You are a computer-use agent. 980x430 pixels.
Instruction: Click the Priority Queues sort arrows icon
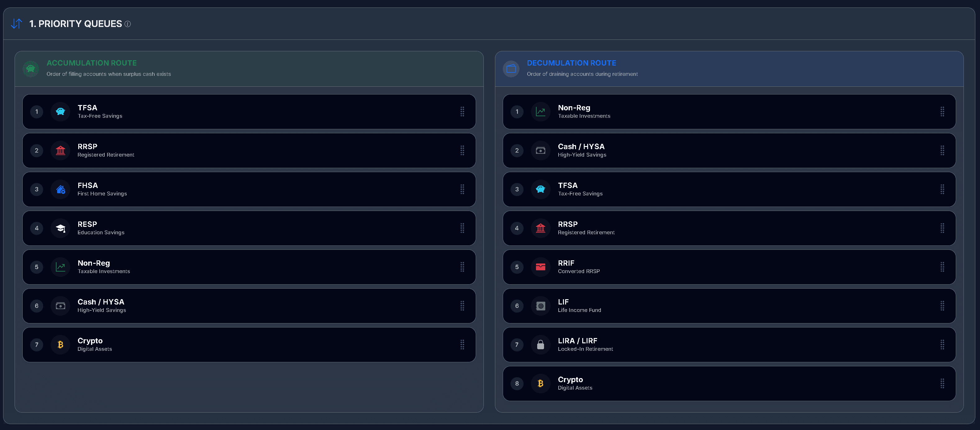(16, 24)
